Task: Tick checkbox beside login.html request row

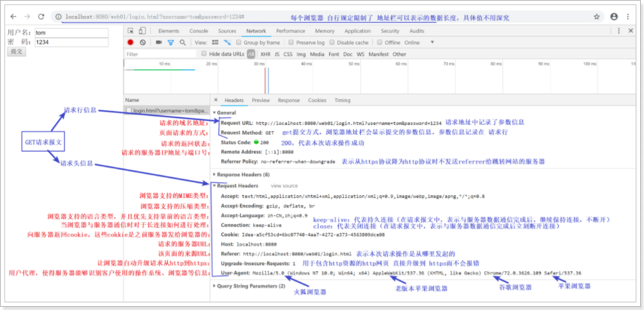Action: point(129,111)
